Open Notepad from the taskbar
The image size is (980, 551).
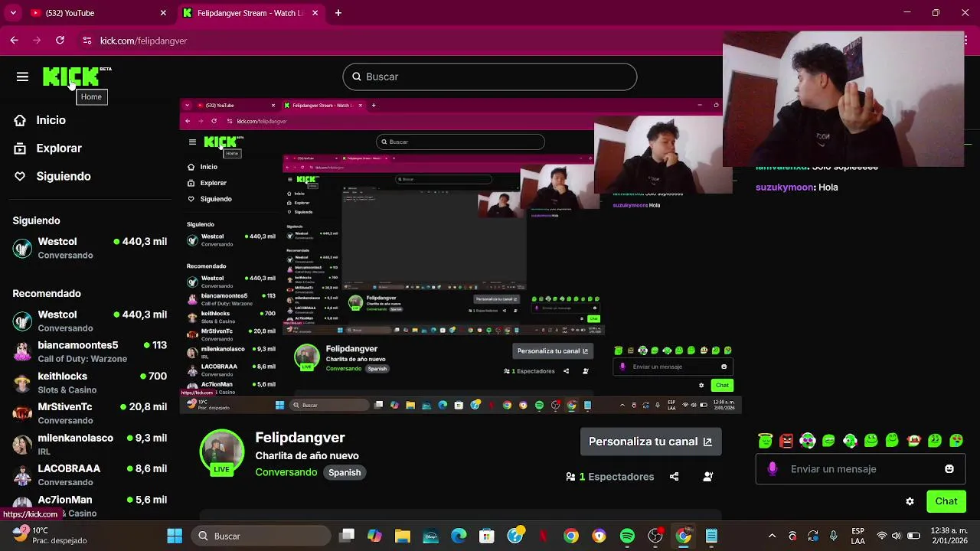point(711,536)
